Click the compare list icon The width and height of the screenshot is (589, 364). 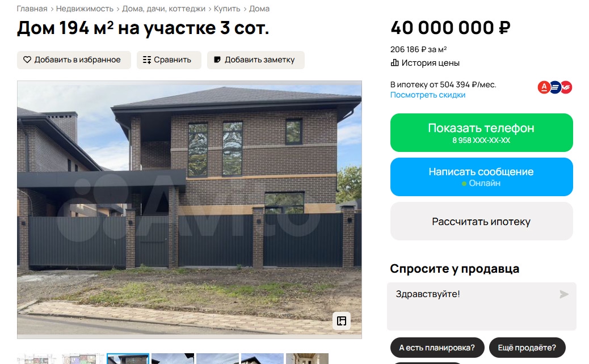147,60
